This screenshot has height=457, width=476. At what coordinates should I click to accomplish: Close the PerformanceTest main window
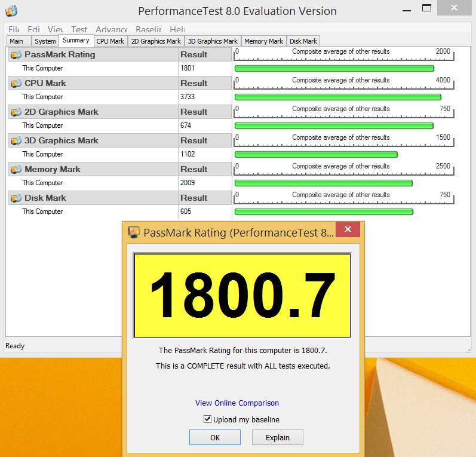pyautogui.click(x=454, y=8)
